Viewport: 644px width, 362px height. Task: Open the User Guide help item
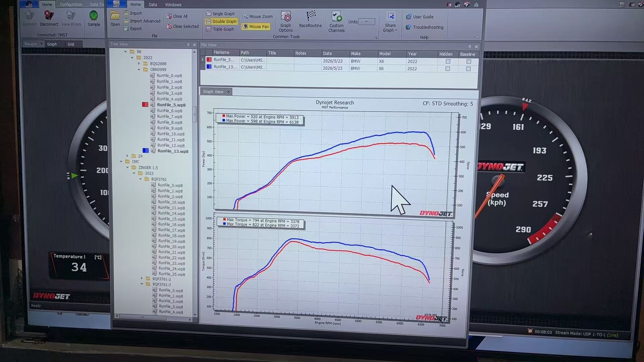(420, 17)
